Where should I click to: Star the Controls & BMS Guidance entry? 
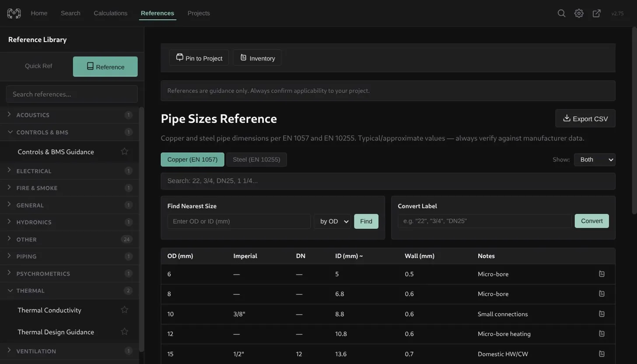coord(124,150)
